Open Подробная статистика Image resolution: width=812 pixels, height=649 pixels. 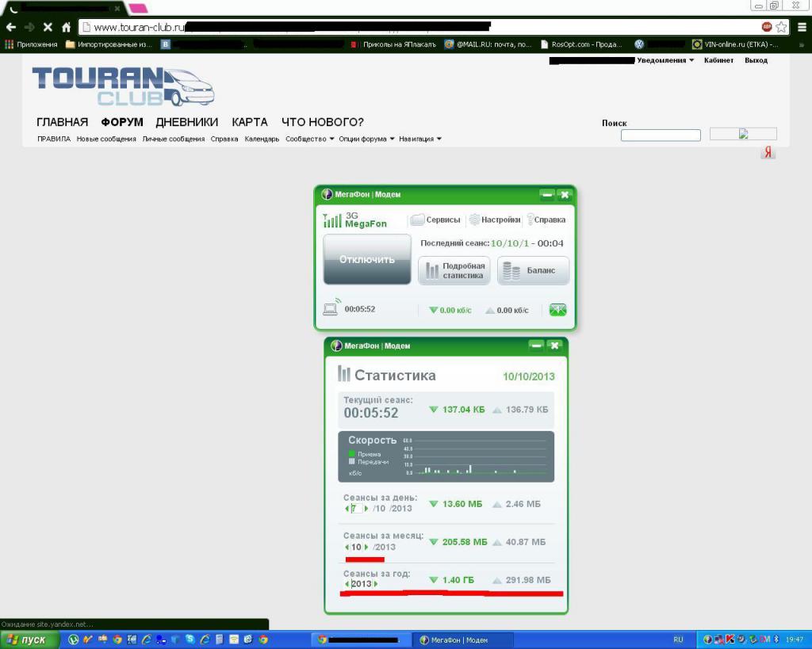[454, 270]
